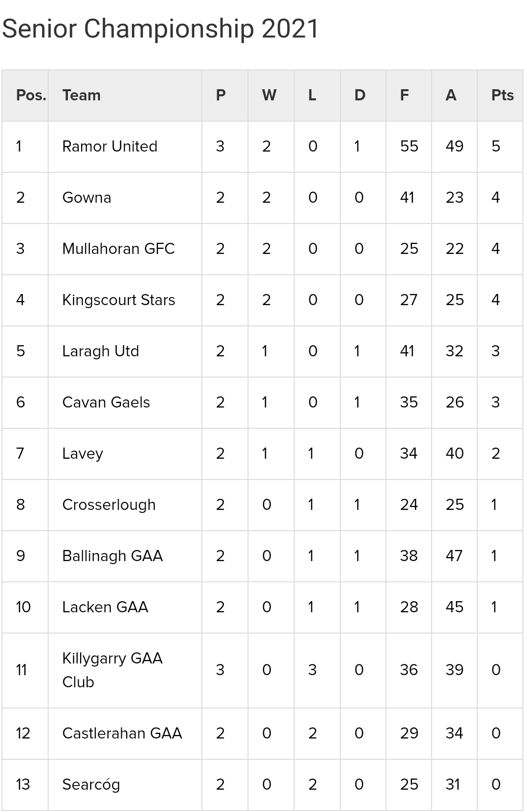
Task: Click the Team column header
Action: pyautogui.click(x=81, y=95)
